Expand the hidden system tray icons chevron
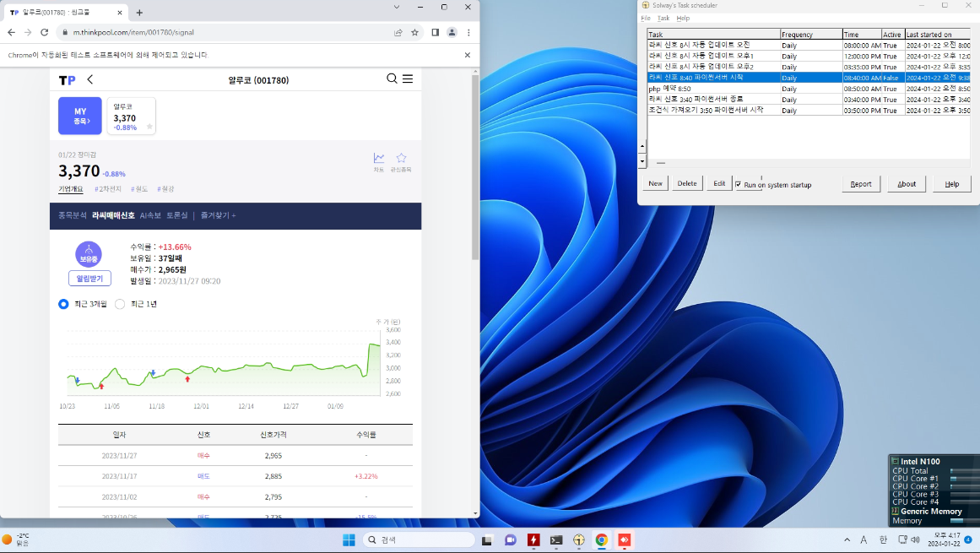 pos(847,540)
